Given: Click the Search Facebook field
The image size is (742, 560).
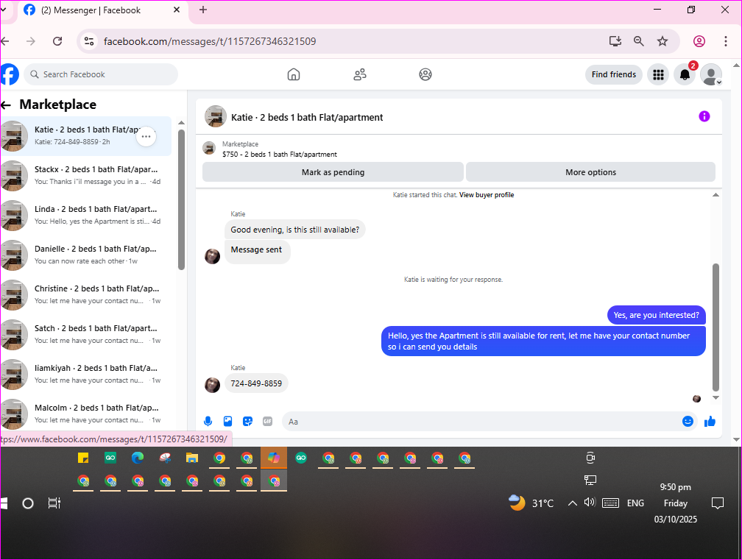Looking at the screenshot, I should 101,75.
